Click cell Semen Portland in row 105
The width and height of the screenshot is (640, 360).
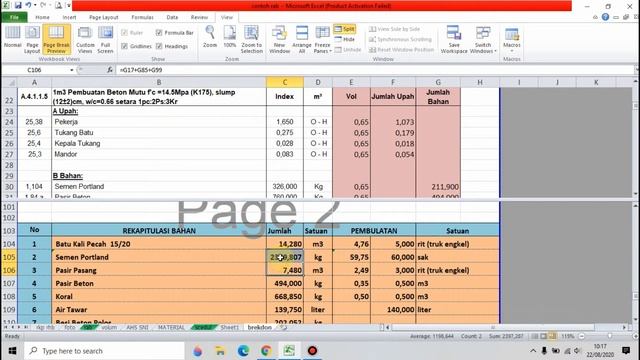(x=159, y=257)
